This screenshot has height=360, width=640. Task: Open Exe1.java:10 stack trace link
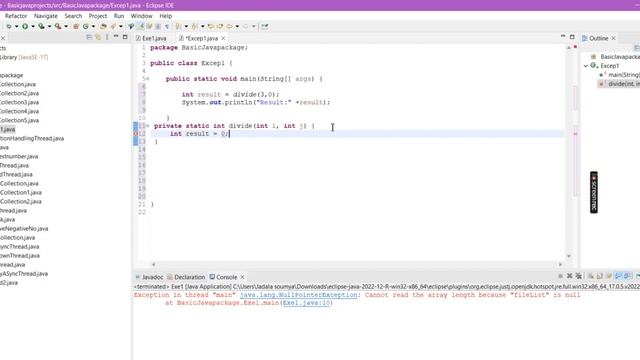pyautogui.click(x=307, y=303)
